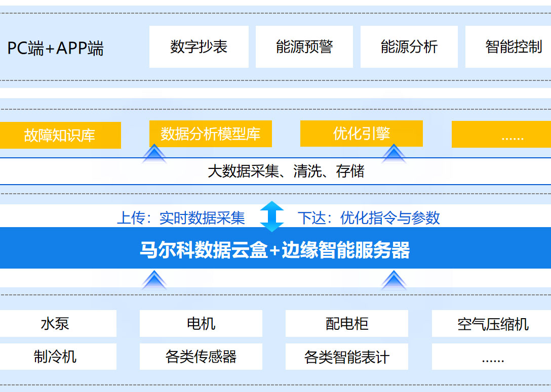Click the double-headed vertical arrow icon
The image size is (551, 392).
pyautogui.click(x=271, y=216)
